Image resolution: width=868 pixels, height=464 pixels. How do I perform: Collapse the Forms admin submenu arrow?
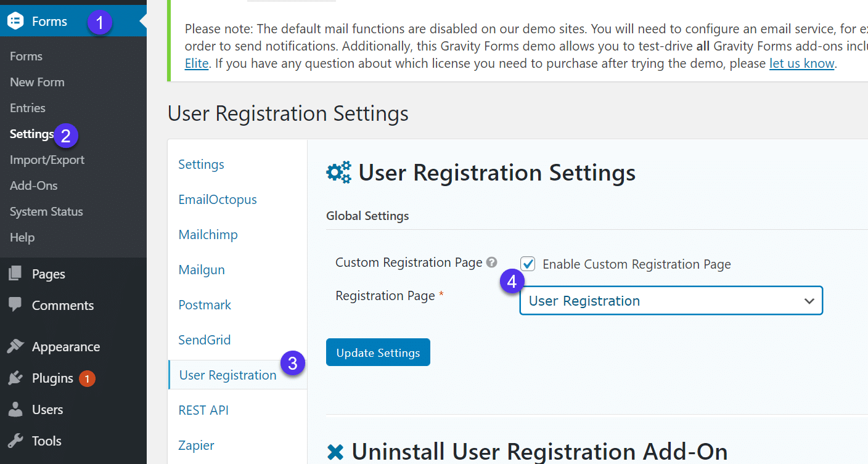[x=142, y=20]
